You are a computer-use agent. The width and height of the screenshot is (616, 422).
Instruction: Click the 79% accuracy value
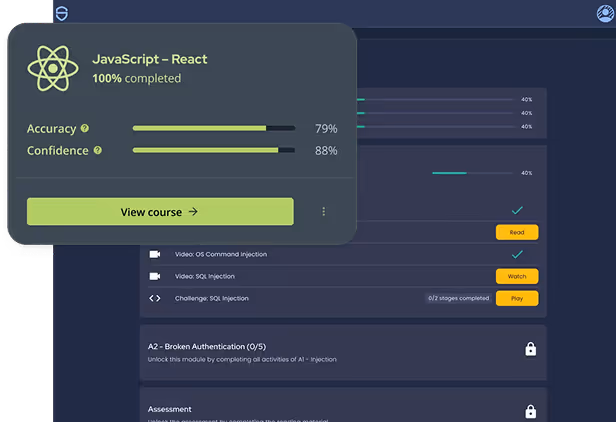(x=326, y=128)
